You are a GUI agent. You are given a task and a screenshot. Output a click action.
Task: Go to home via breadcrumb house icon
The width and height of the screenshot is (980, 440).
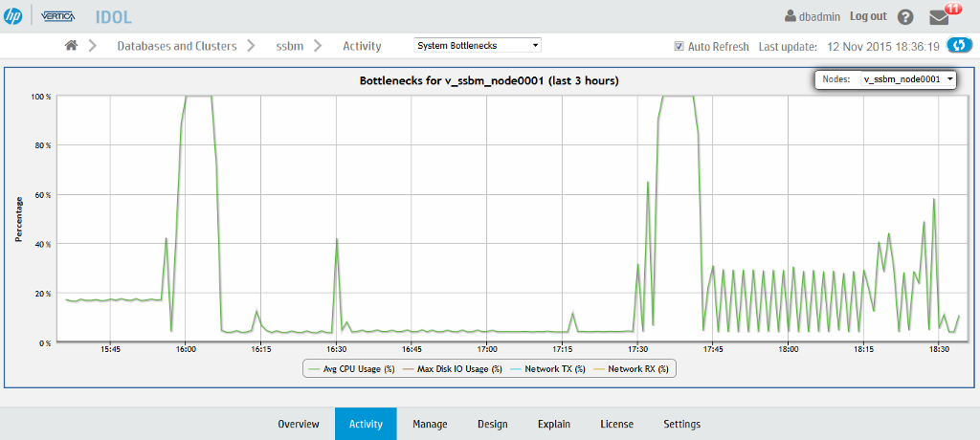[71, 46]
